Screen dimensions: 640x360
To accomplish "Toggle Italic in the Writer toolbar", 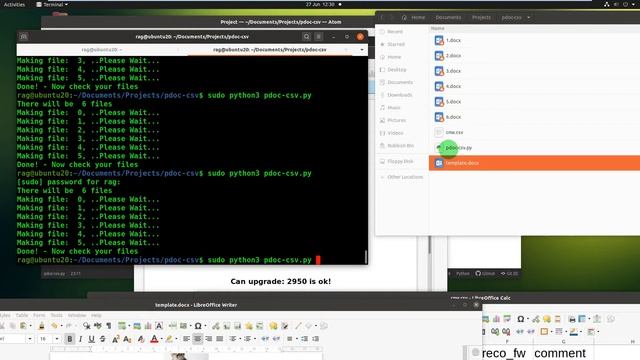I will click(x=80, y=339).
